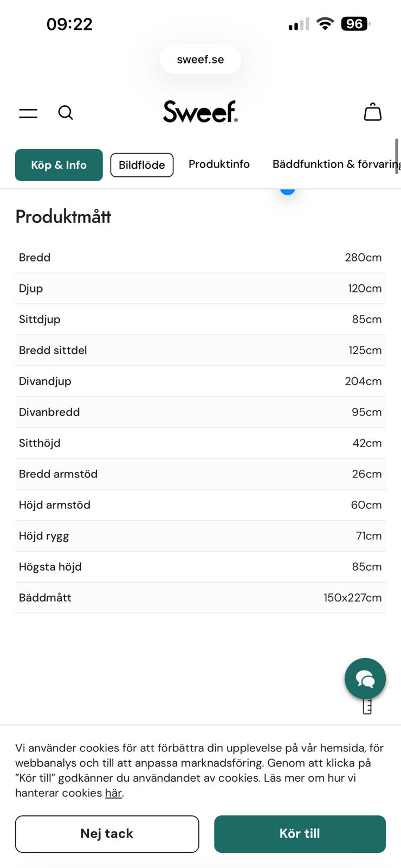This screenshot has width=401, height=868.
Task: Tap the search magnifier icon
Action: tap(66, 112)
